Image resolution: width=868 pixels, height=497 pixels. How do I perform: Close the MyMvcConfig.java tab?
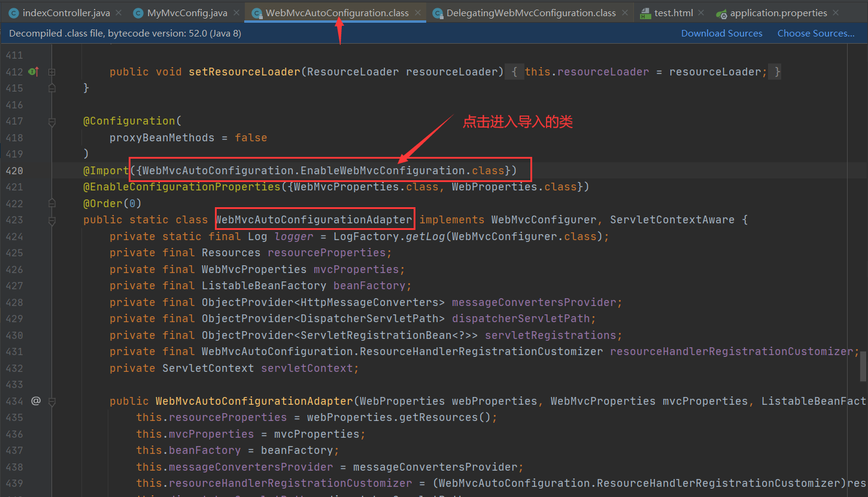click(x=236, y=13)
